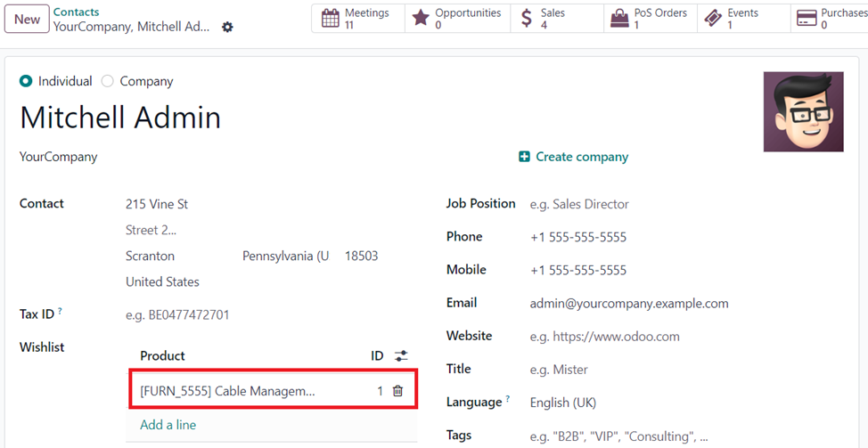This screenshot has height=448, width=868.
Task: Go back to Contacts breadcrumb
Action: tap(77, 12)
